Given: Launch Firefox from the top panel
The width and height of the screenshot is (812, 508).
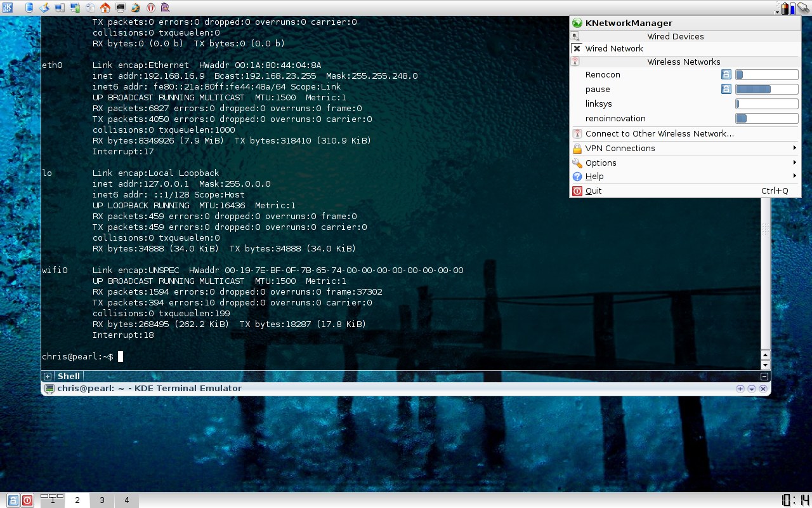Looking at the screenshot, I should pos(136,8).
